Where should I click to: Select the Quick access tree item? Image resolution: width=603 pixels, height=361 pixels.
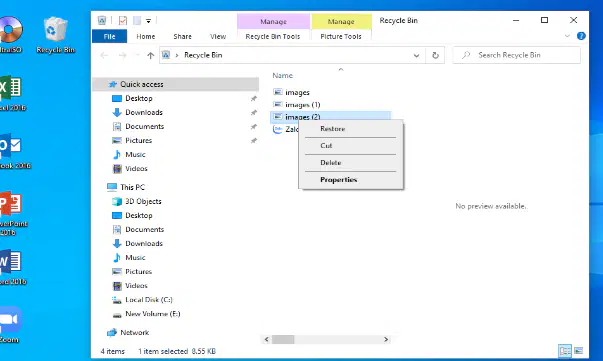click(176, 84)
